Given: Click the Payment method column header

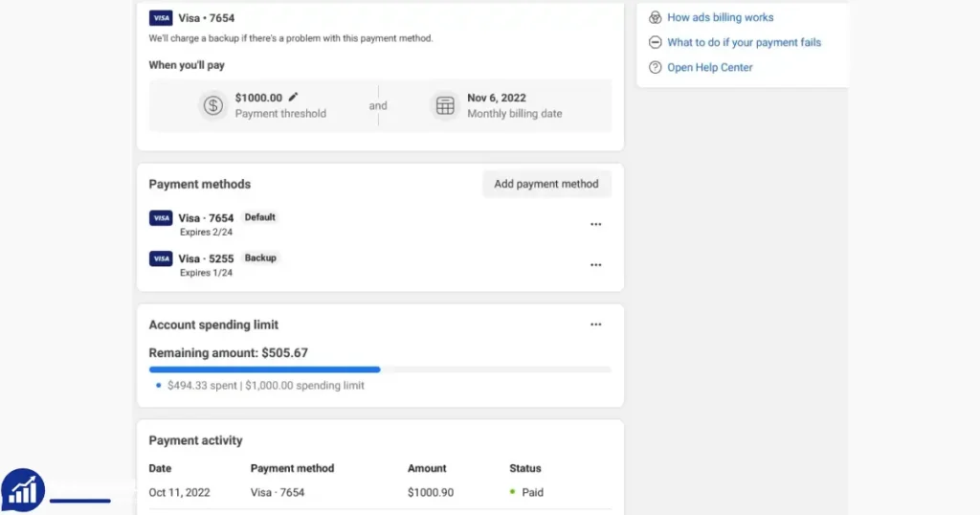Looking at the screenshot, I should 292,468.
